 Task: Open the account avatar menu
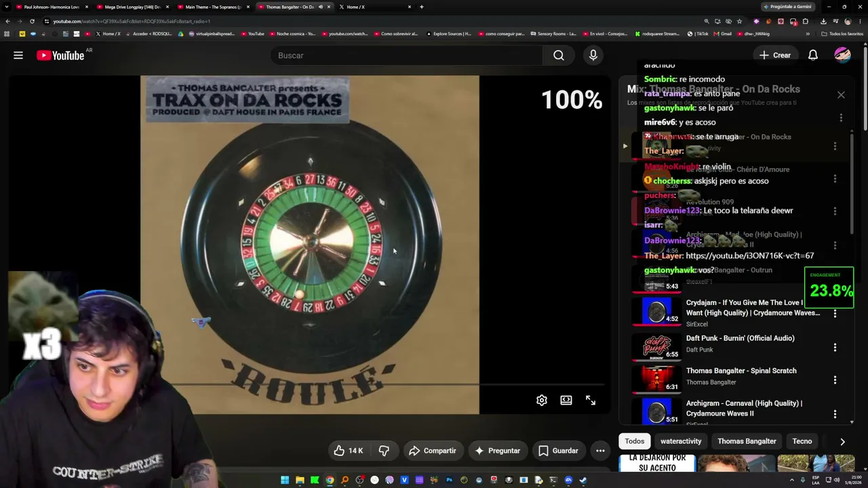pyautogui.click(x=842, y=56)
